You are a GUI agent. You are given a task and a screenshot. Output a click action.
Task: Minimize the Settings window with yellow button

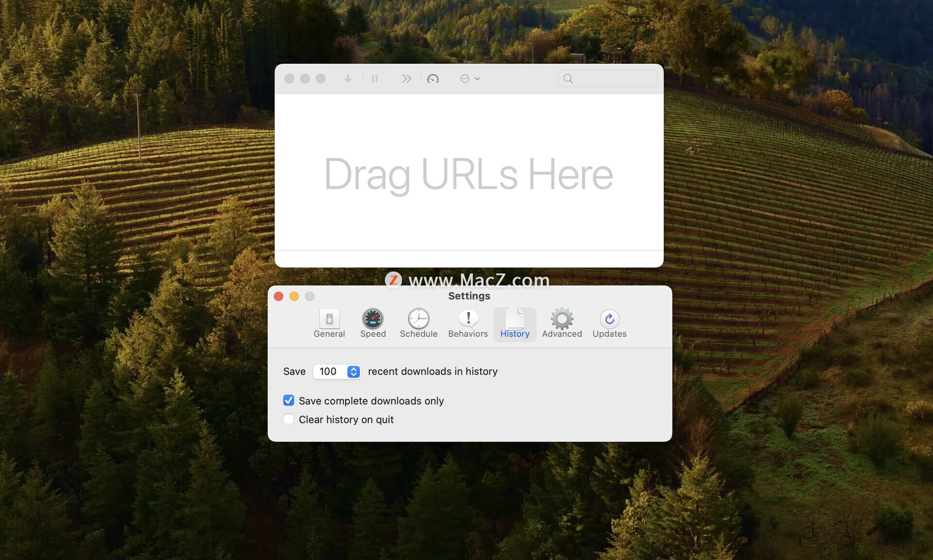(x=294, y=296)
